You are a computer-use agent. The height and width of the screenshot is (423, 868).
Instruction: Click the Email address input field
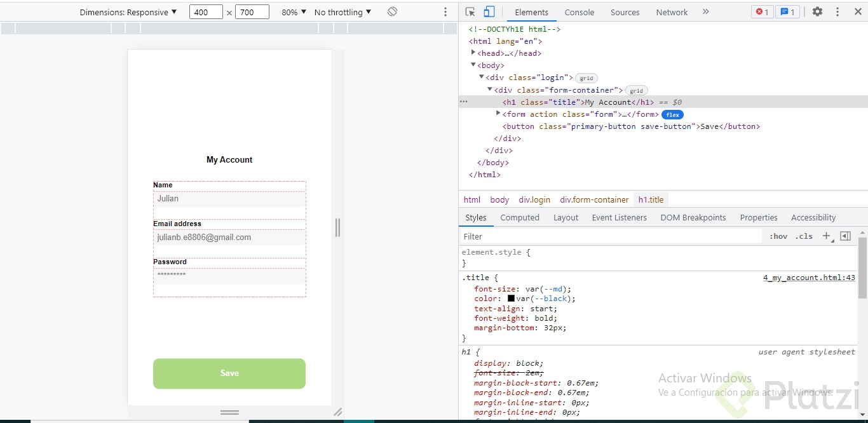tap(229, 238)
